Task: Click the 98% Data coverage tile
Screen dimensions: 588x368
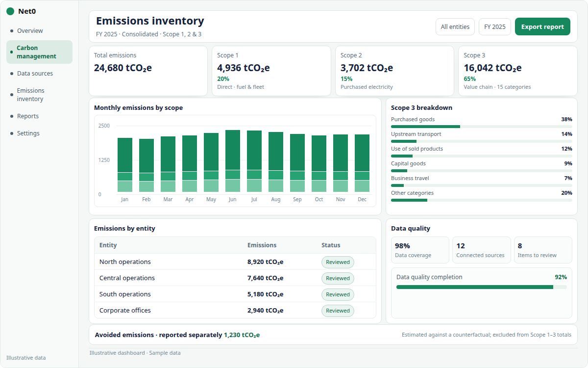Action: (x=420, y=250)
